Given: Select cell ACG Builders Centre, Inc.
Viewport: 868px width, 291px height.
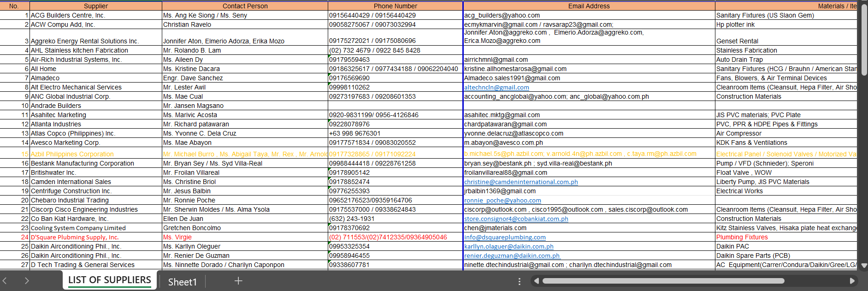Looking at the screenshot, I should [x=96, y=15].
